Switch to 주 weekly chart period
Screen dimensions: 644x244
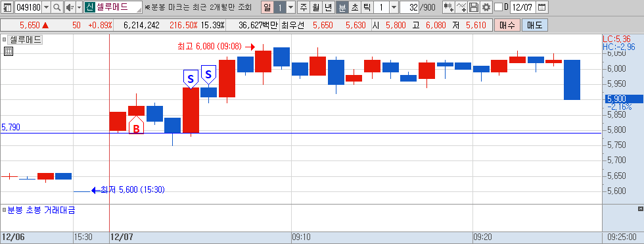pos(304,7)
